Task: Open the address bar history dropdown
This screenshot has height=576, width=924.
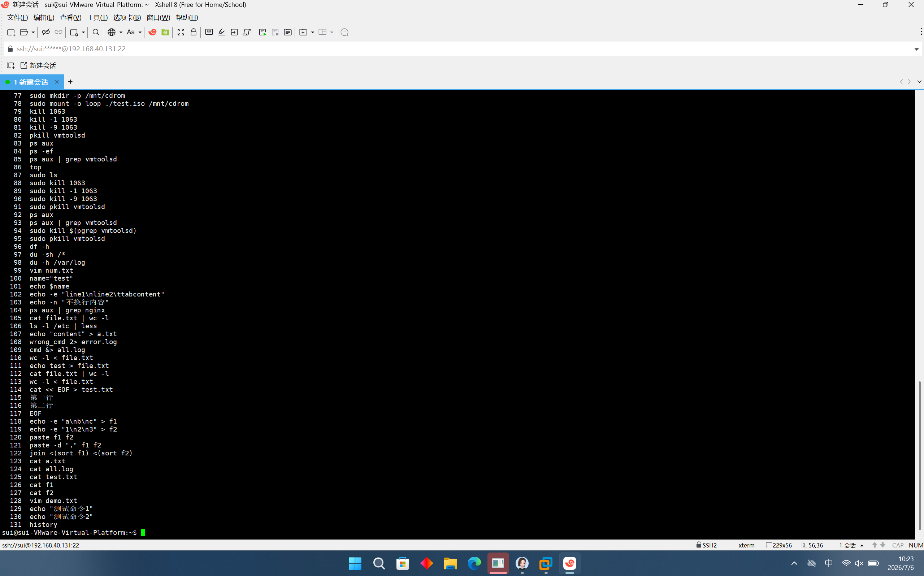Action: coord(916,49)
